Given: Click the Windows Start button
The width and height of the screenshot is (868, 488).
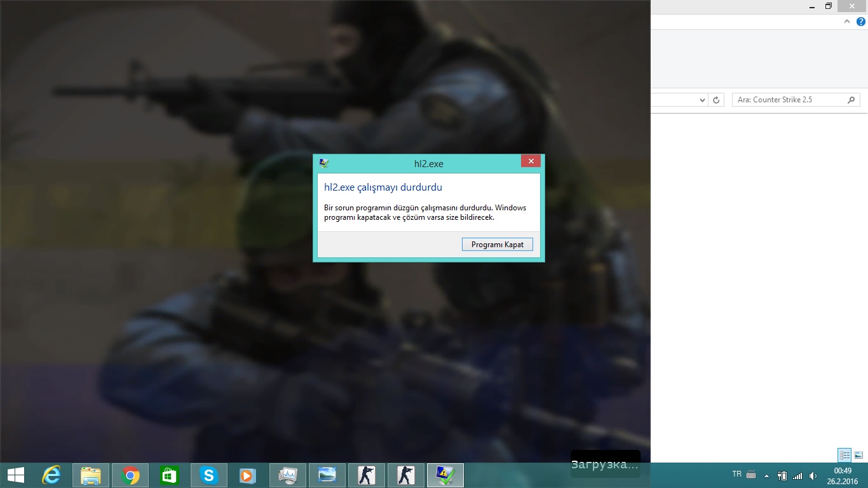Looking at the screenshot, I should pos(16,475).
